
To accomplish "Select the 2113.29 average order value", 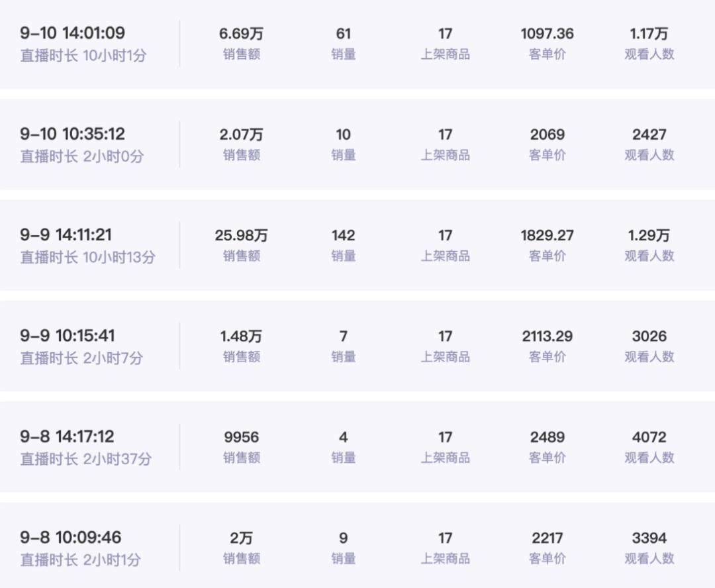I will click(547, 336).
